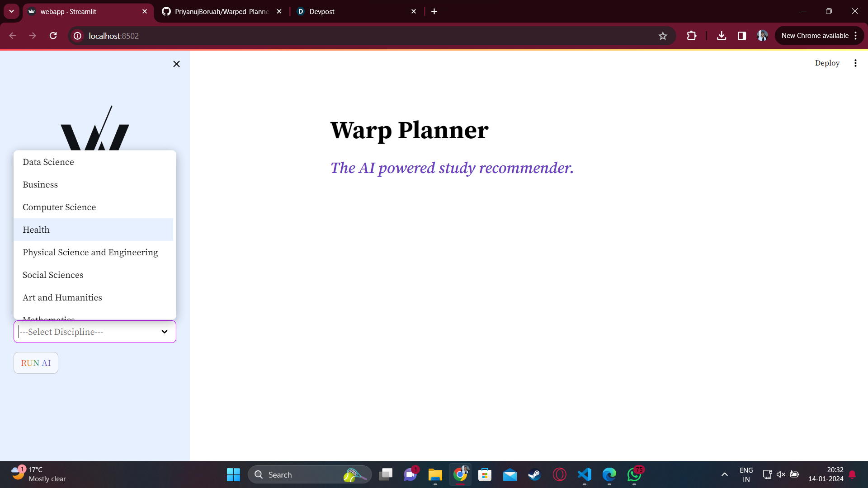Select Computer Science option
Image resolution: width=868 pixels, height=488 pixels.
tap(59, 207)
